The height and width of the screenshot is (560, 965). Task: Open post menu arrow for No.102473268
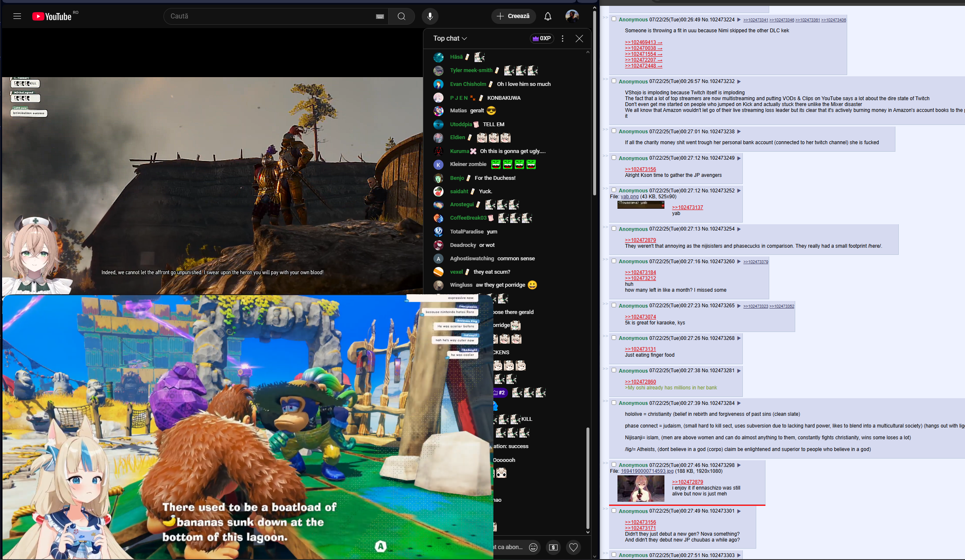tap(739, 338)
